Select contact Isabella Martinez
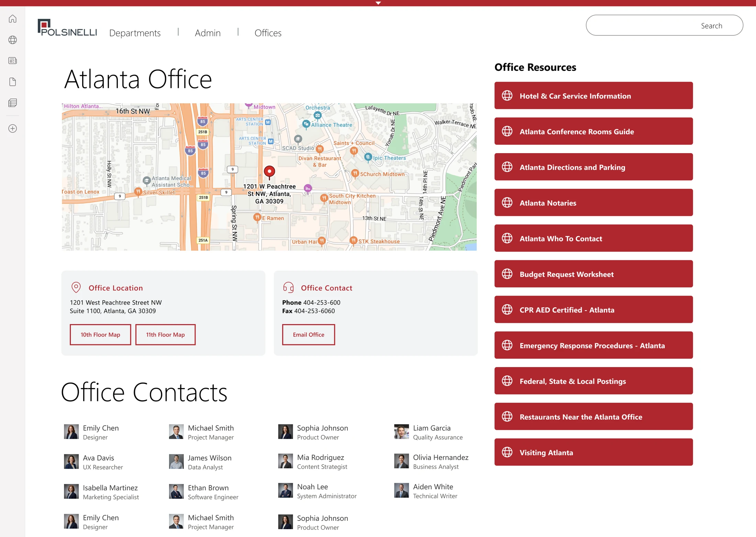 [x=101, y=492]
